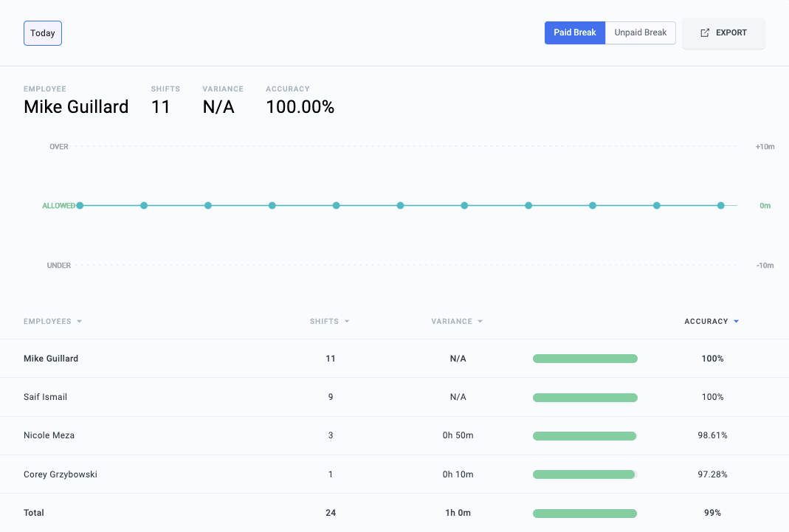The height and width of the screenshot is (532, 789).
Task: Click Mike Guillard's accuracy progress bar
Action: [585, 359]
